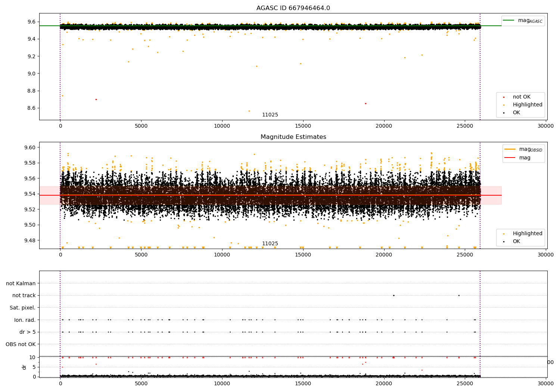The width and height of the screenshot is (560, 392).
Task: Select the mag OBSID legend label
Action: (531, 149)
